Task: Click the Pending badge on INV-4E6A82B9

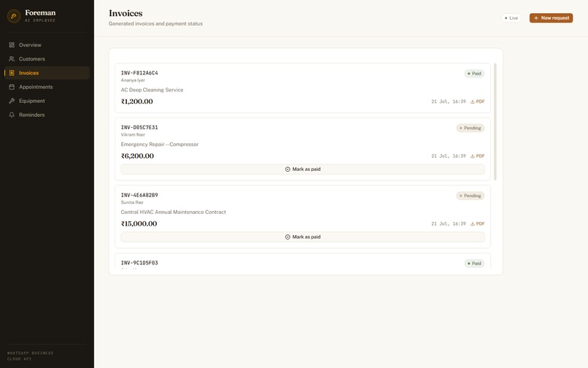Action: pyautogui.click(x=471, y=196)
